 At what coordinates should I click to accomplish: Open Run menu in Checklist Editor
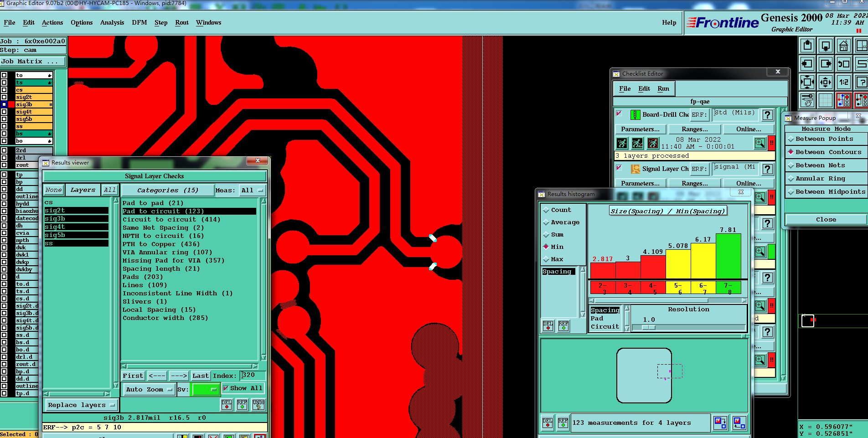663,88
